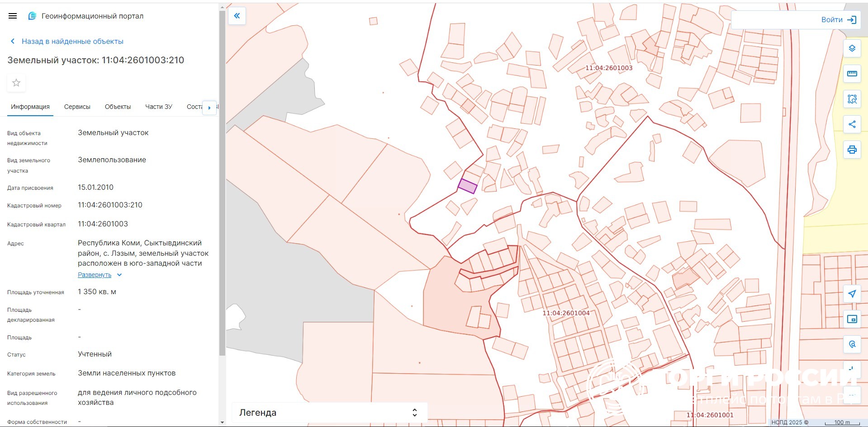
Task: Share the current map view
Action: (852, 124)
